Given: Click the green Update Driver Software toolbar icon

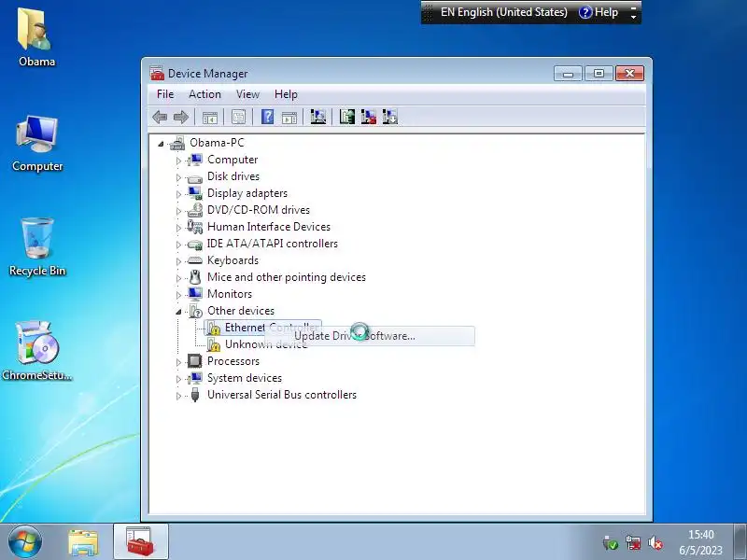Looking at the screenshot, I should click(x=346, y=117).
